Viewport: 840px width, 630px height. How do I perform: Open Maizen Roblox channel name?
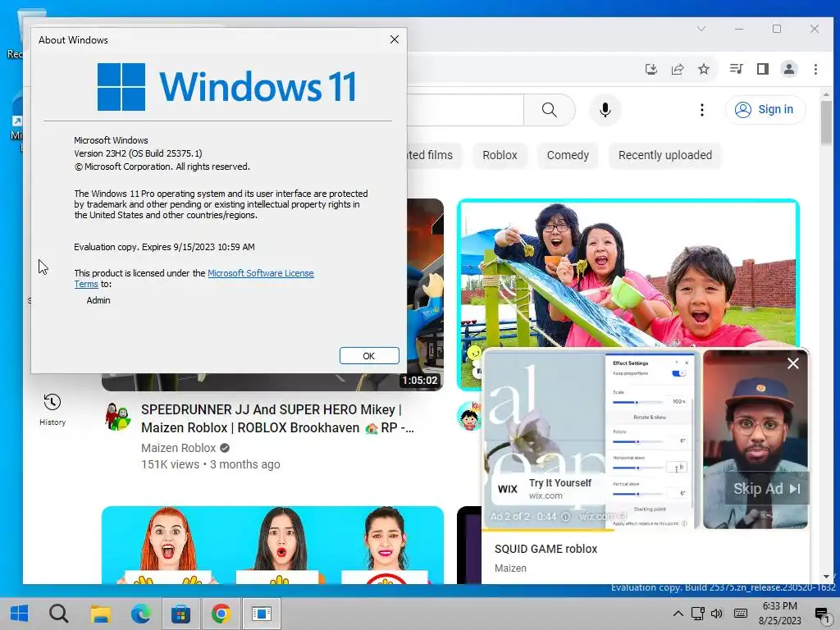[178, 448]
